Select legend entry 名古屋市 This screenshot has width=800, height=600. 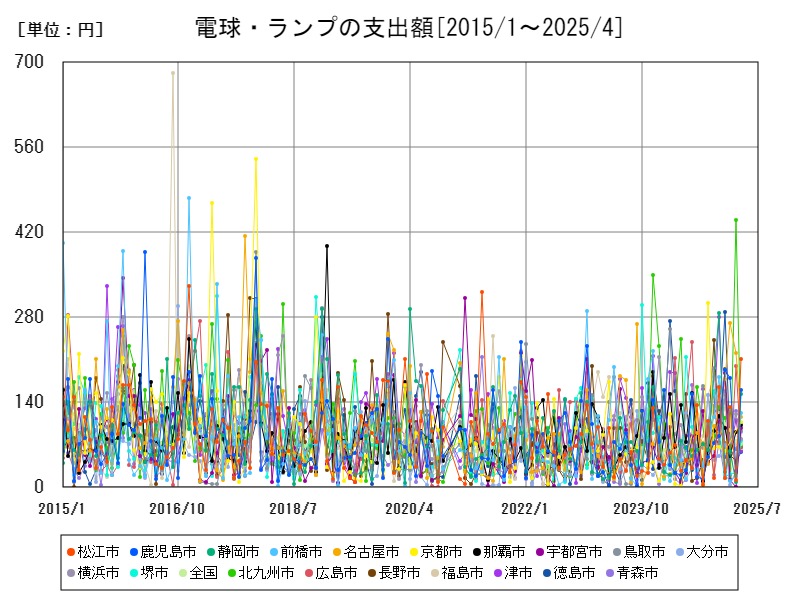[x=366, y=552]
